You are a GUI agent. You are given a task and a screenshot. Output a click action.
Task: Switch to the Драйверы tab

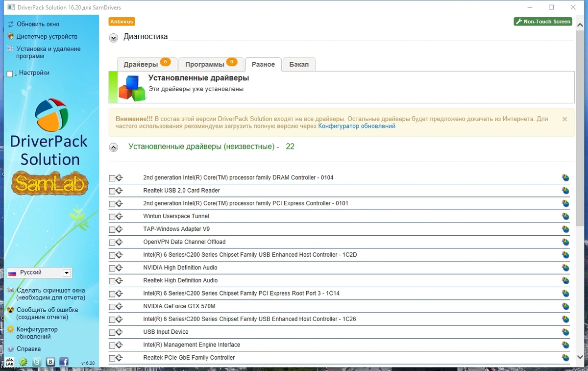147,64
